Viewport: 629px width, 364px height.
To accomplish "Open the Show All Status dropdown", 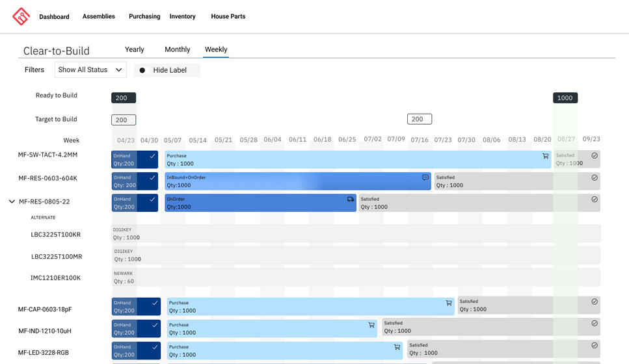I will [90, 70].
